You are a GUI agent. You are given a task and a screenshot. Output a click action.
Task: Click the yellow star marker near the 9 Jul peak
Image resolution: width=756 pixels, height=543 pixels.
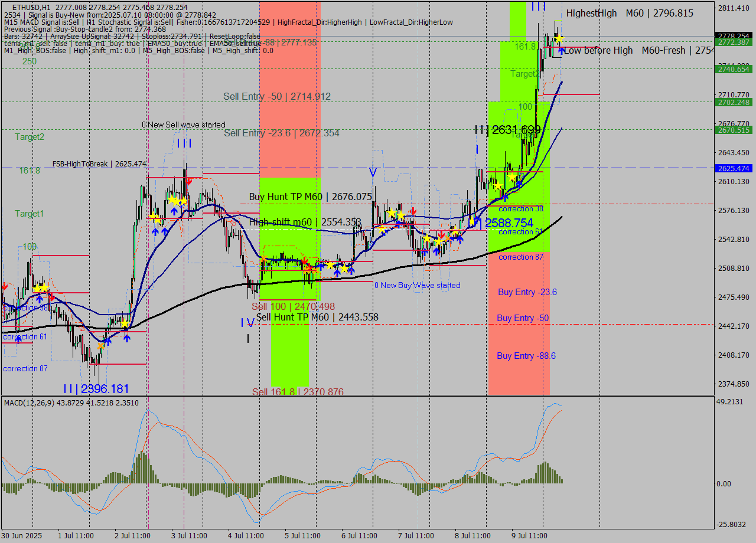click(559, 39)
